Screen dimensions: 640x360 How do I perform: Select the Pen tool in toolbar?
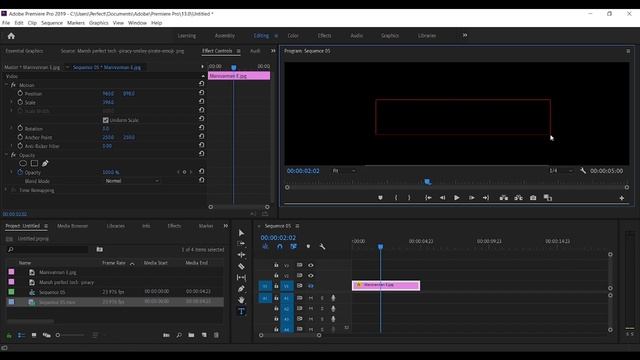[x=241, y=289]
